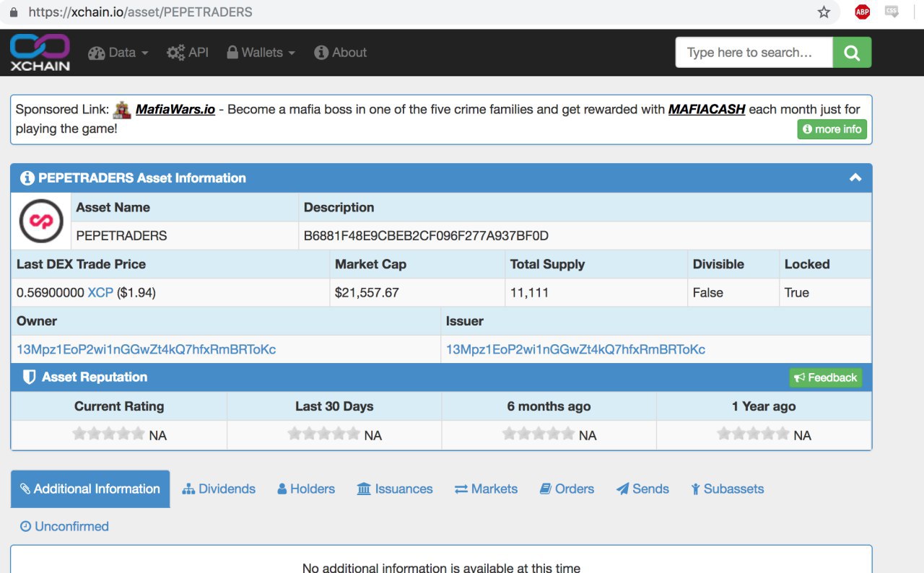
Task: Open the AdBlock Plus extension icon
Action: tap(862, 12)
